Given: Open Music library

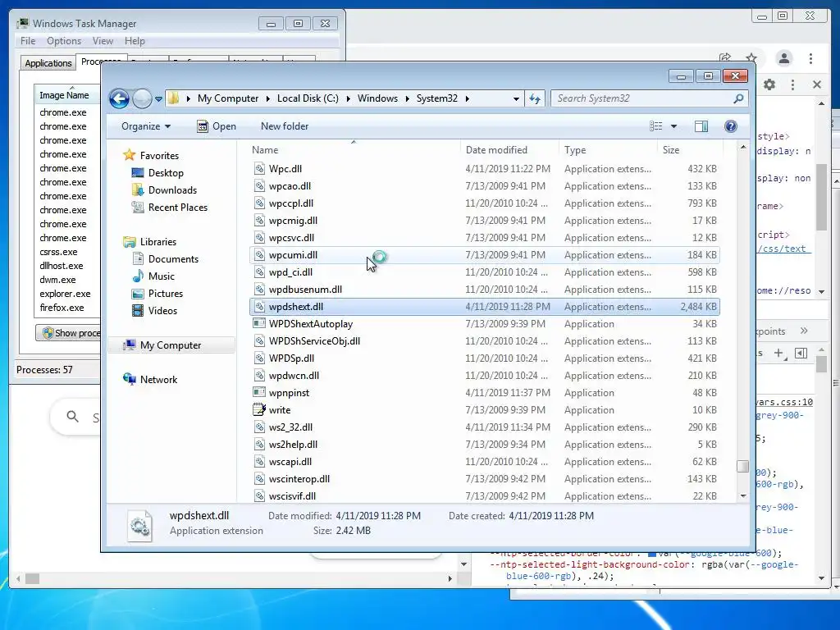Looking at the screenshot, I should coord(162,276).
